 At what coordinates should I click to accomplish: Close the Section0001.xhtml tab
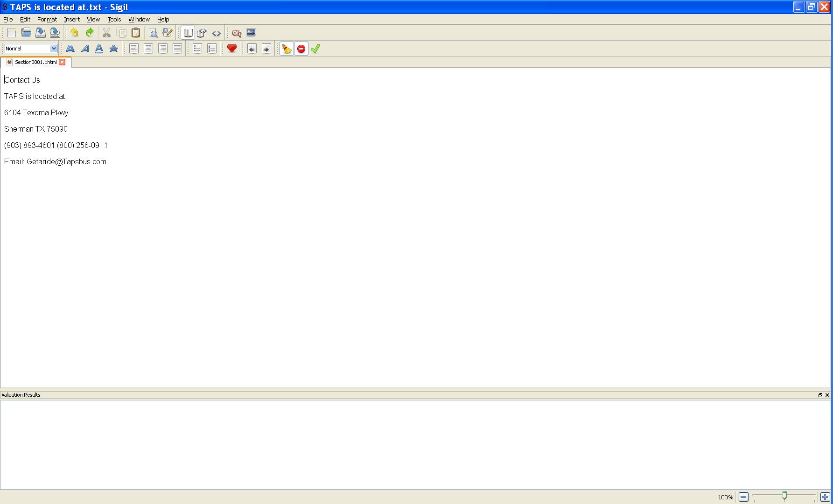(x=62, y=62)
